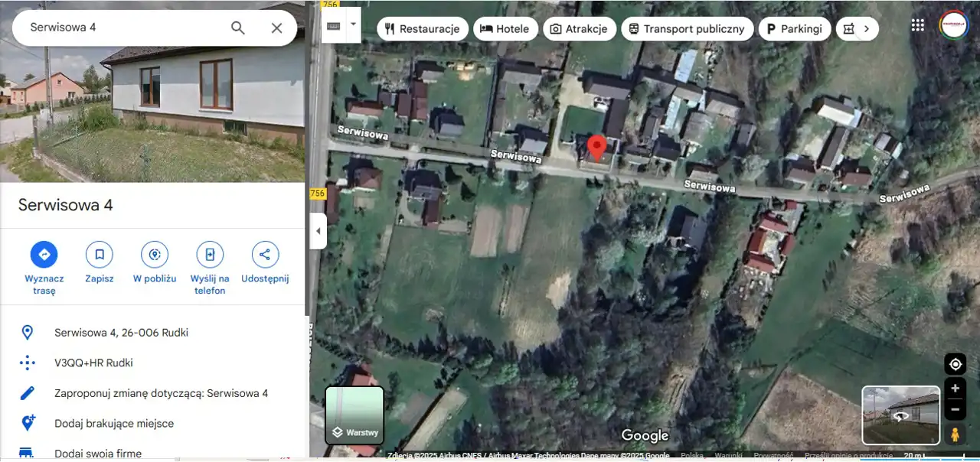Save the place with the Zapisz icon
The width and height of the screenshot is (980, 462).
[x=100, y=255]
